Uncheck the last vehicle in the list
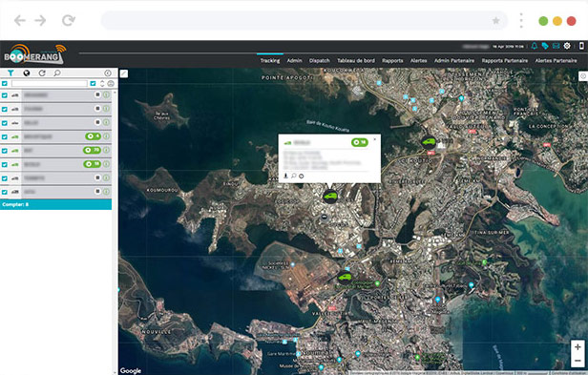The height and width of the screenshot is (375, 588). tap(5, 192)
